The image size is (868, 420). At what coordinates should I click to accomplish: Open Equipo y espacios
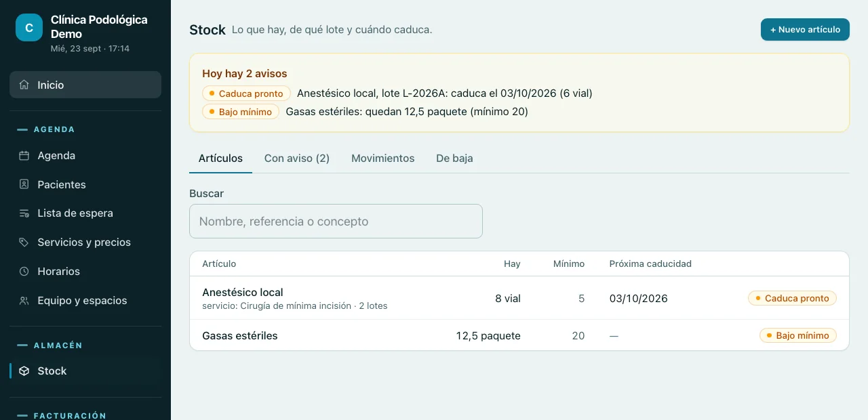85,301
